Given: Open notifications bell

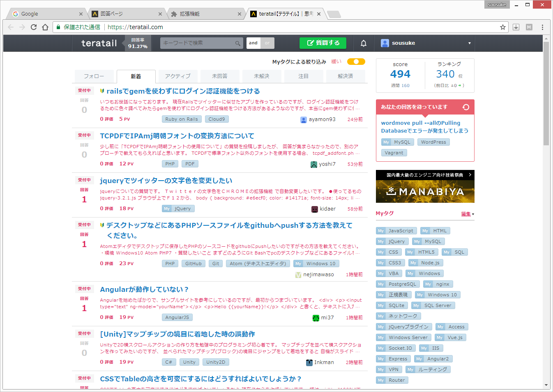Looking at the screenshot, I should point(364,43).
